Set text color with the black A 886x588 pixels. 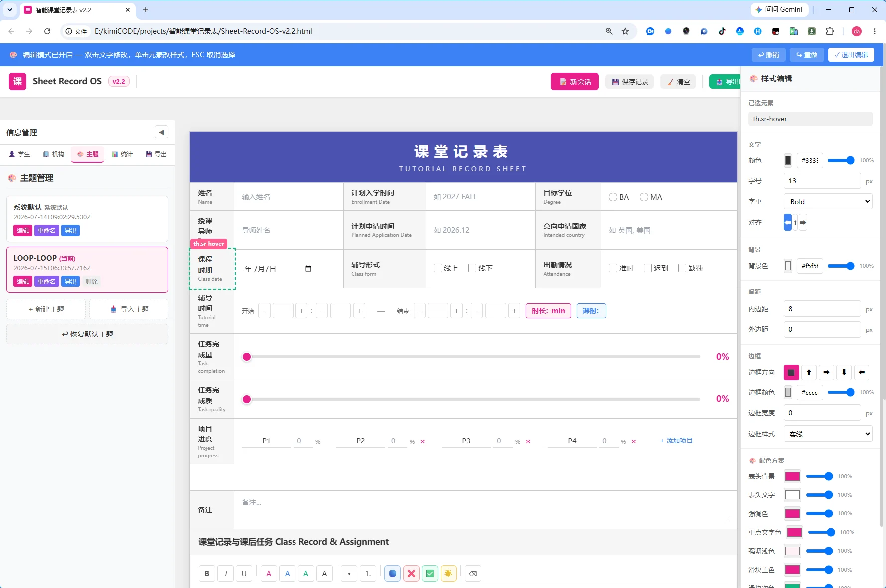coord(324,574)
